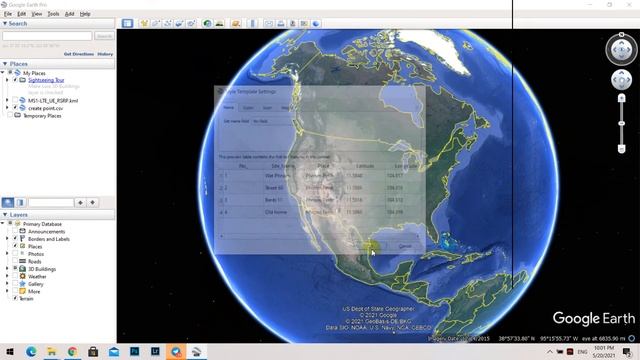Click the Print toolbar icon
Viewport: 640px width, 360px height.
[x=280, y=23]
